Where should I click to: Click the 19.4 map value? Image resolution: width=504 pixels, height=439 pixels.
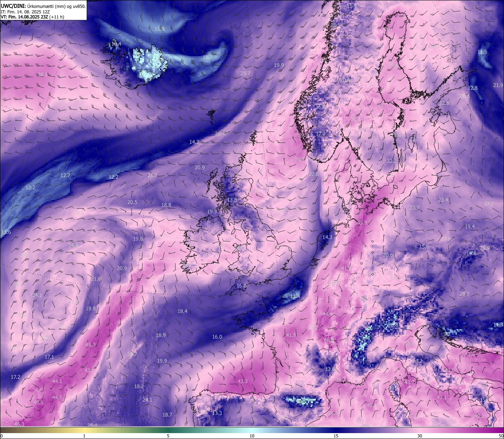pos(470,226)
